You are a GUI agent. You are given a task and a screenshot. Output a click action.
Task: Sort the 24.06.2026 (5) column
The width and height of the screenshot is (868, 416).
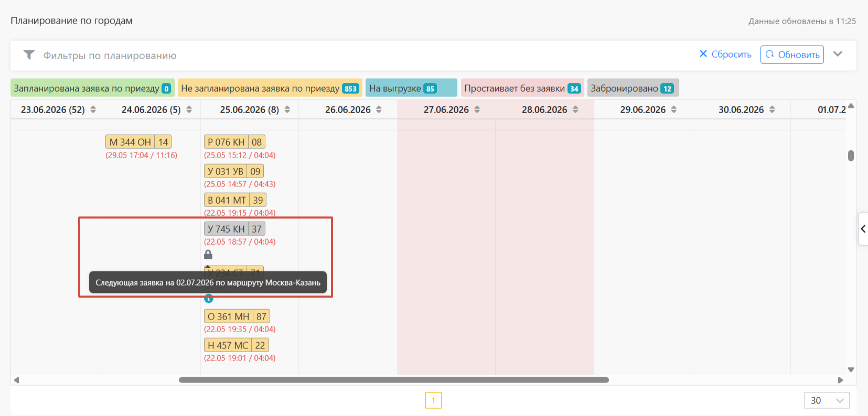(189, 110)
